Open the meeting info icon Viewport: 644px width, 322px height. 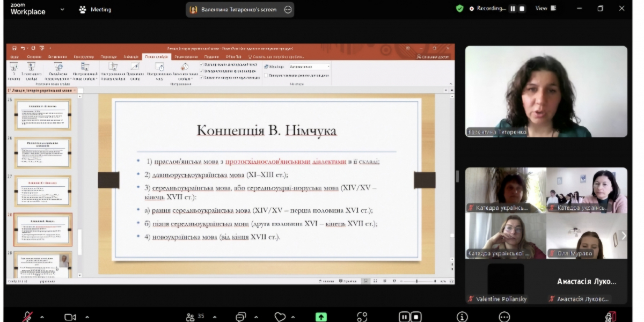[462, 317]
